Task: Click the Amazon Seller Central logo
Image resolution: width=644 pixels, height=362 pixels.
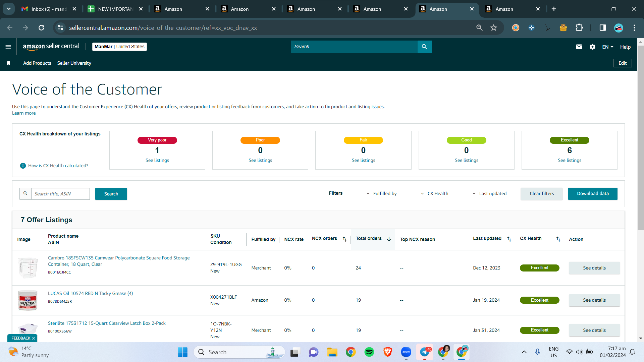Action: (x=51, y=47)
